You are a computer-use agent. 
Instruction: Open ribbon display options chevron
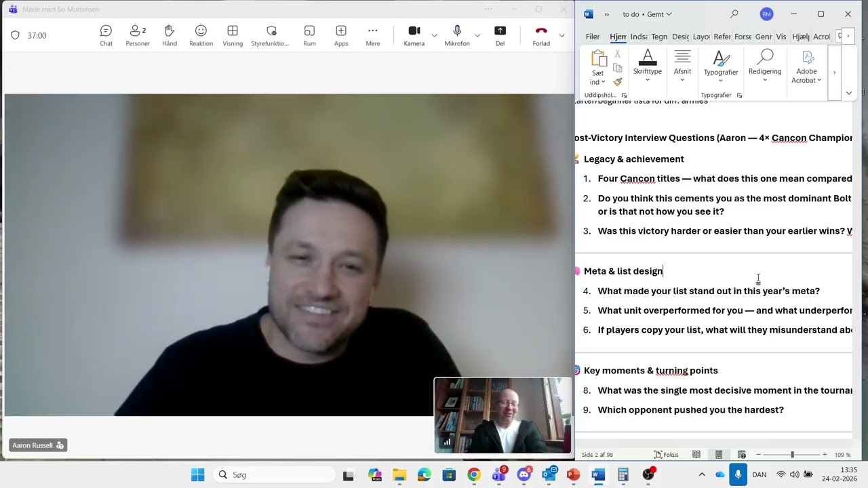[x=848, y=93]
